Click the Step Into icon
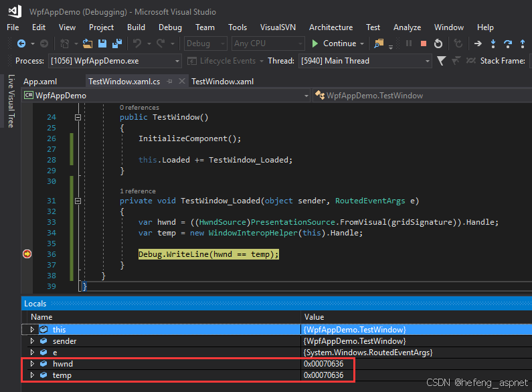This screenshot has width=532, height=392. tap(493, 43)
